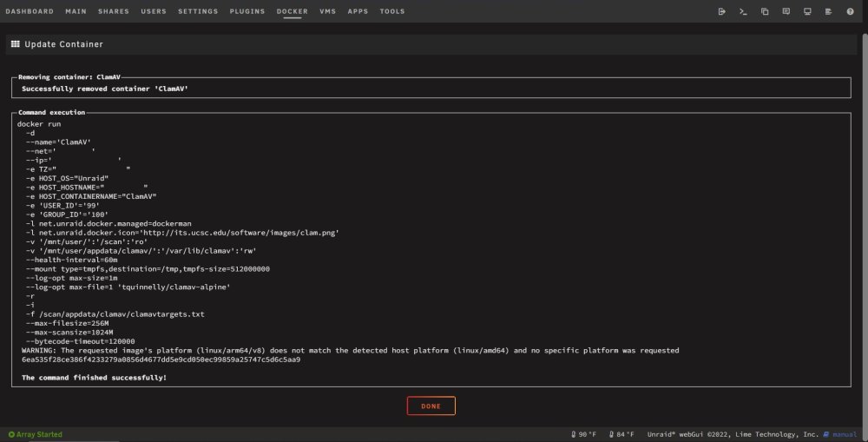Click the --name='ClamAV' line
This screenshot has width=868, height=442.
(x=58, y=142)
